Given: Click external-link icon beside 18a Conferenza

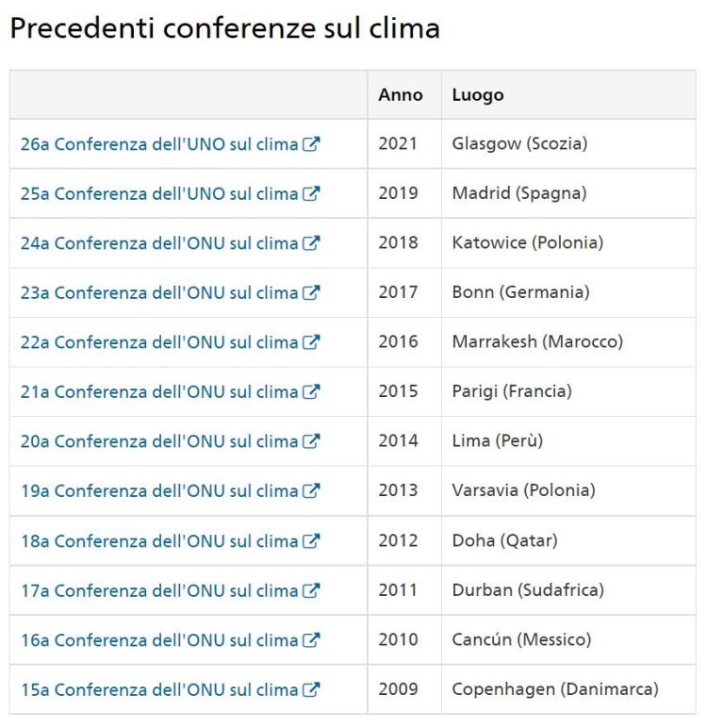Looking at the screenshot, I should (311, 541).
